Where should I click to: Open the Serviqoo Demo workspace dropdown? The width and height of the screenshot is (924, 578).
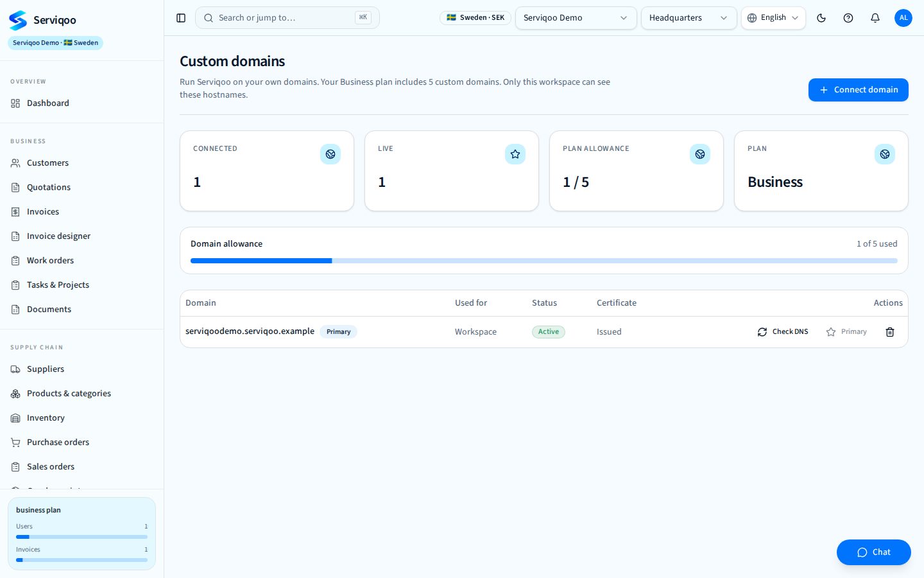[x=576, y=18]
